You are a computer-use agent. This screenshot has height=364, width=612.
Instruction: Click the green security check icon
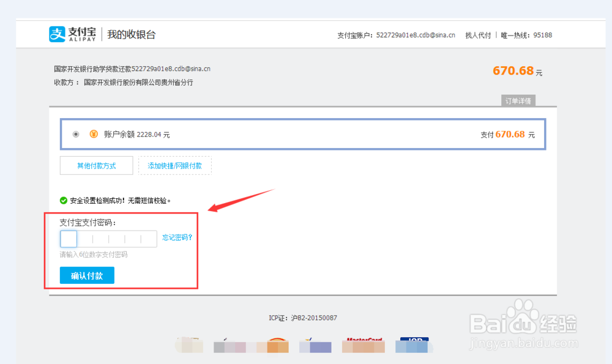coord(64,199)
